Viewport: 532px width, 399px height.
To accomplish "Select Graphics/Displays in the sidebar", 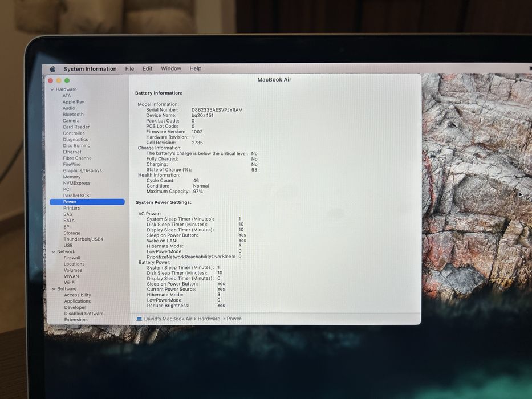I will pyautogui.click(x=82, y=170).
